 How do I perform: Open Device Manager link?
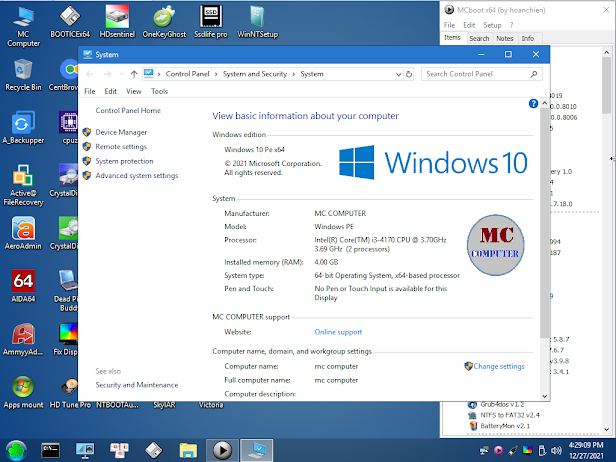(x=121, y=132)
